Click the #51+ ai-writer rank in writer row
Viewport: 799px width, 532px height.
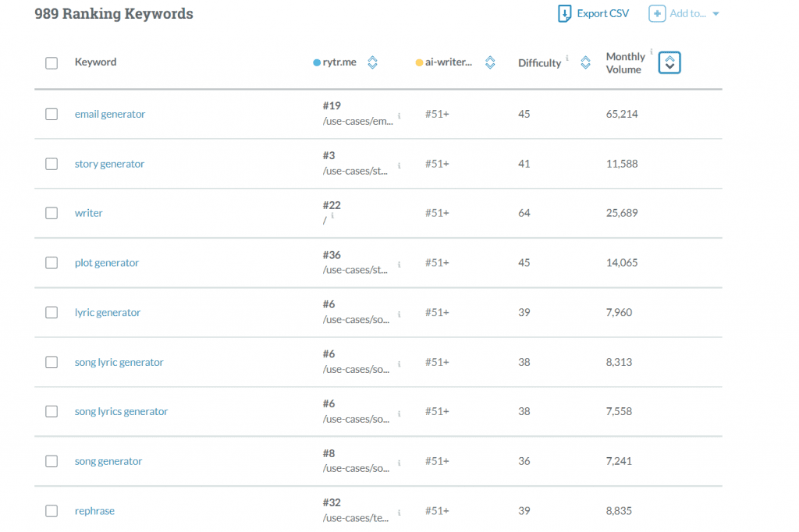coord(437,213)
